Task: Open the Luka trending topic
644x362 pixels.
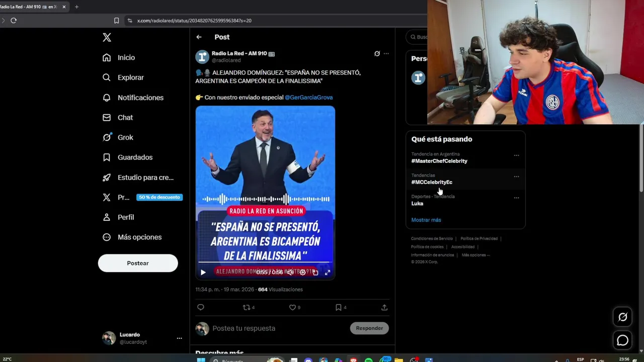Action: [x=417, y=204]
